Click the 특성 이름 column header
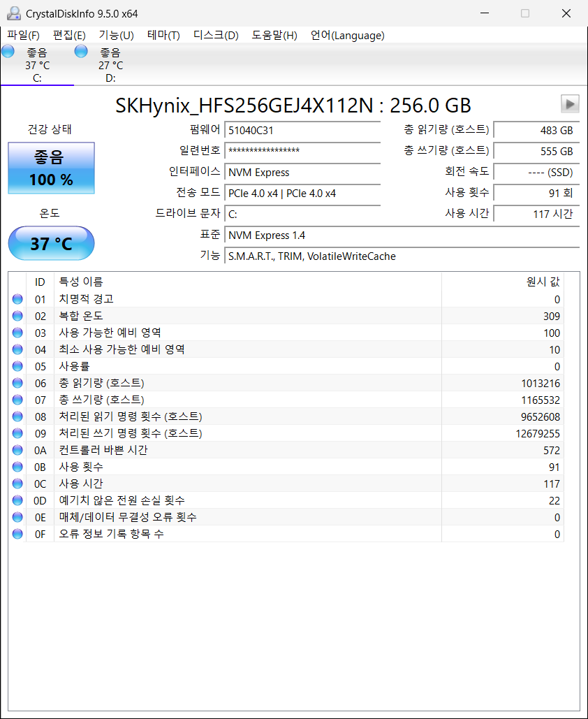Image resolution: width=588 pixels, height=719 pixels. pos(248,282)
